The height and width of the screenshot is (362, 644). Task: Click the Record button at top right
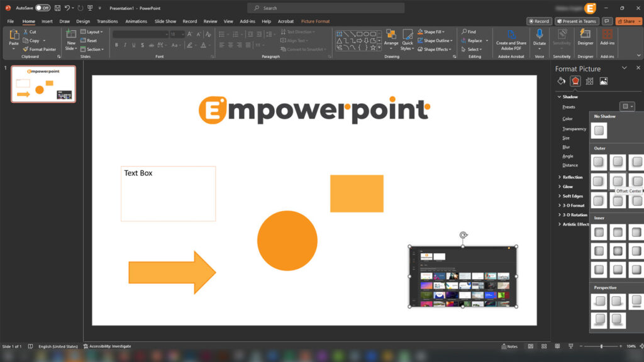[539, 21]
